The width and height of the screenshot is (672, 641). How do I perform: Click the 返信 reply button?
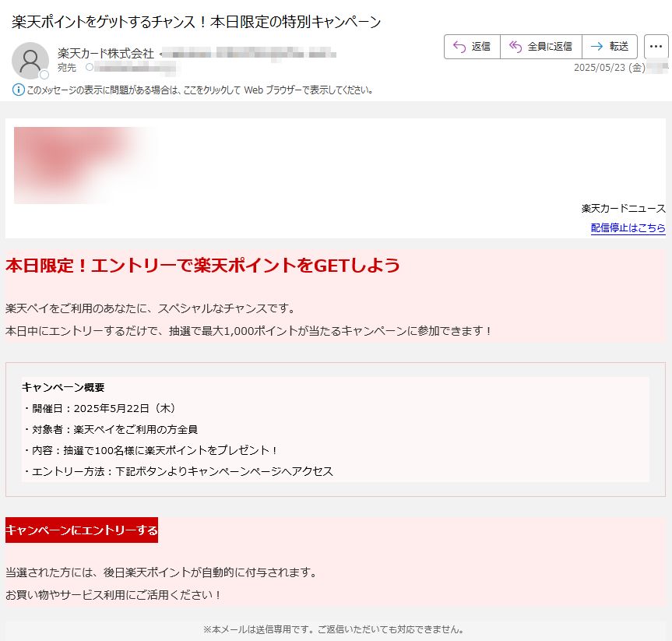pos(472,46)
